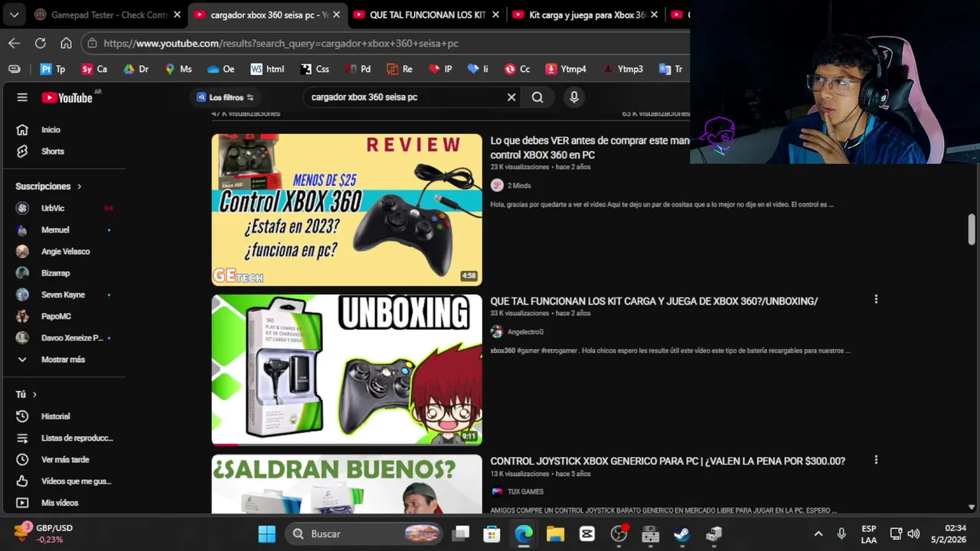Open the html bookmark
This screenshot has width=980, height=551.
267,69
